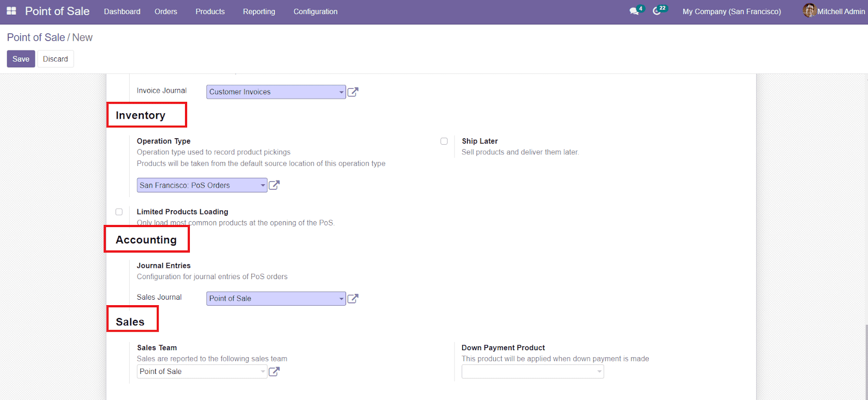The height and width of the screenshot is (400, 868).
Task: Open external link for Sales Team field
Action: [275, 372]
